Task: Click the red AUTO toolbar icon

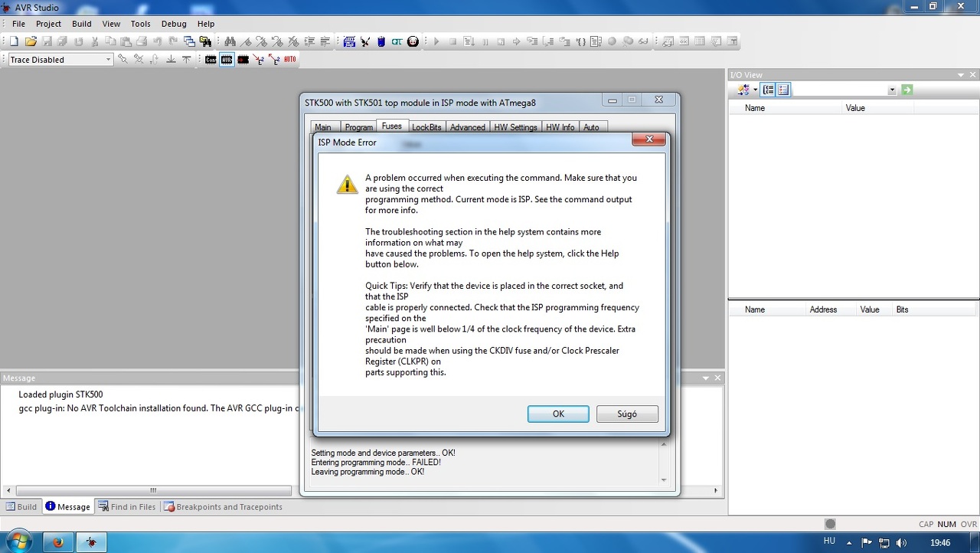Action: [290, 59]
